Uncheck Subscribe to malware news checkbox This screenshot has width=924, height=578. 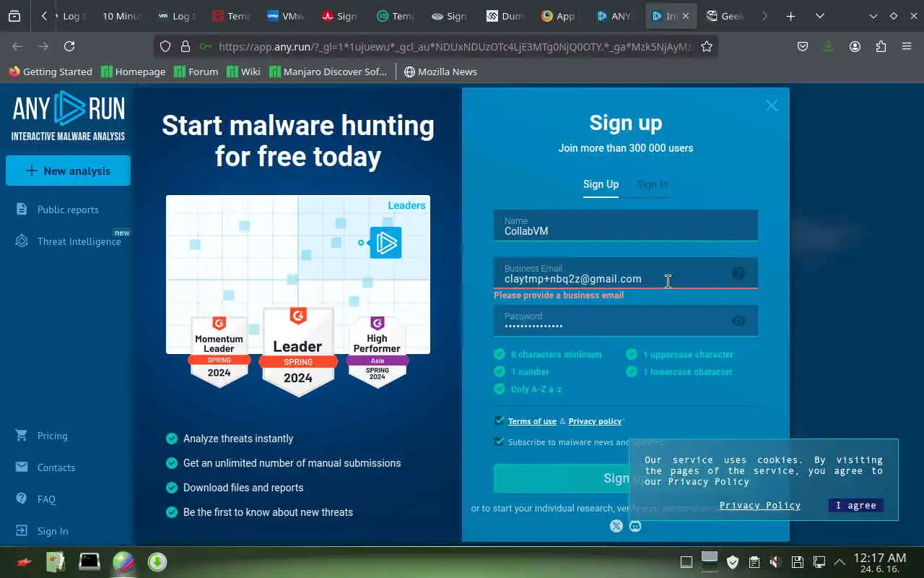[499, 441]
